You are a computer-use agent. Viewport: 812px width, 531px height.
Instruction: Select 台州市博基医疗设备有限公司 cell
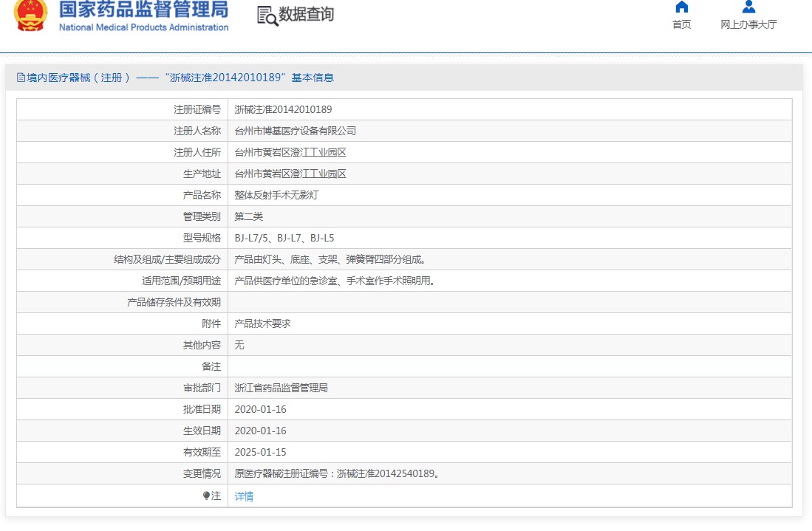click(x=296, y=131)
